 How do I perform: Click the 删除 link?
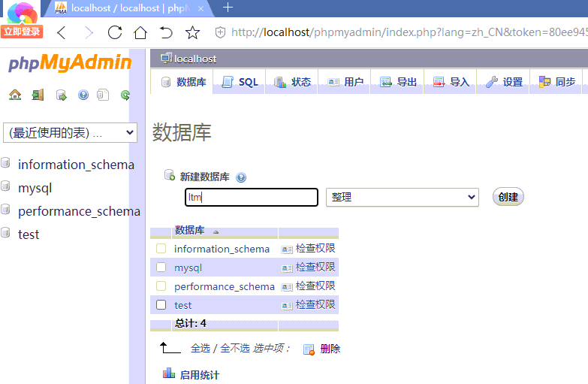330,349
